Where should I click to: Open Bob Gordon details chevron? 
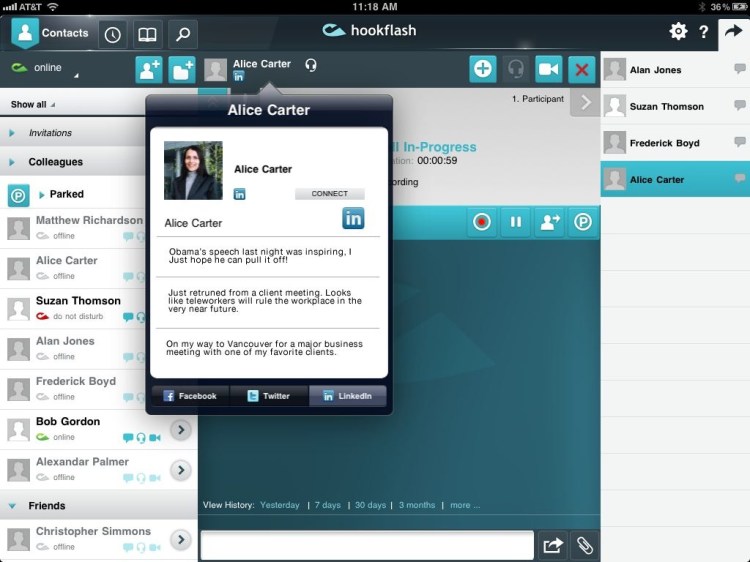pyautogui.click(x=181, y=430)
